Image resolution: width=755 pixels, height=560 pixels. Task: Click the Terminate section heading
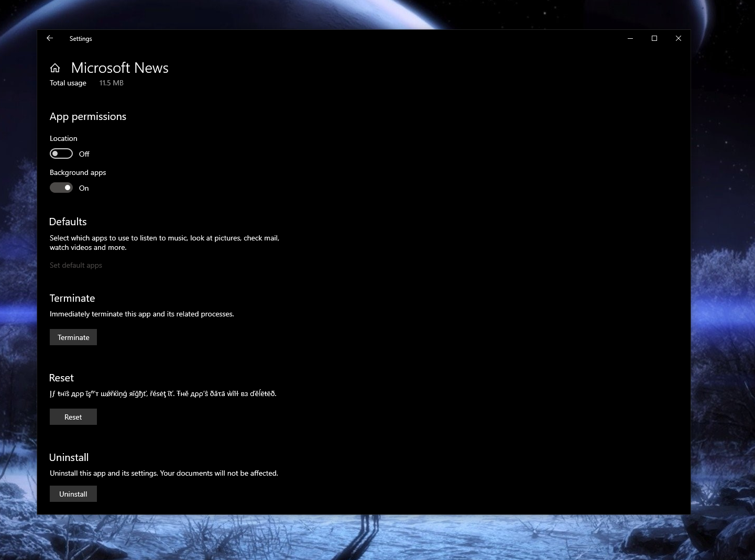(72, 298)
